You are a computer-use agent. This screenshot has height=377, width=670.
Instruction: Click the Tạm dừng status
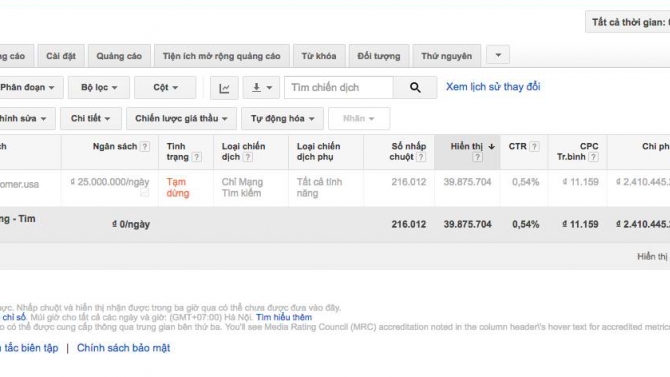tap(178, 188)
